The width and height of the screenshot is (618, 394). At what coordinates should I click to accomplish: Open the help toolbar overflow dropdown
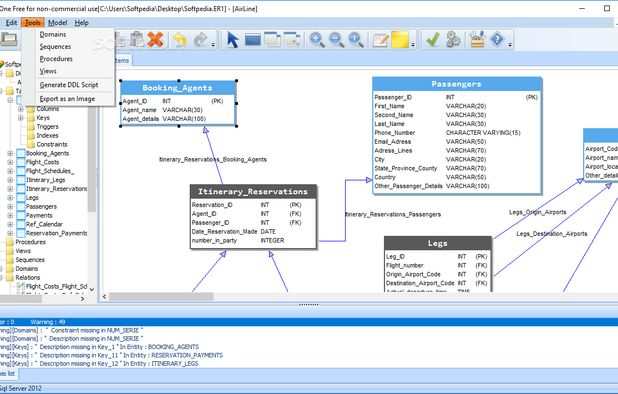coord(510,45)
